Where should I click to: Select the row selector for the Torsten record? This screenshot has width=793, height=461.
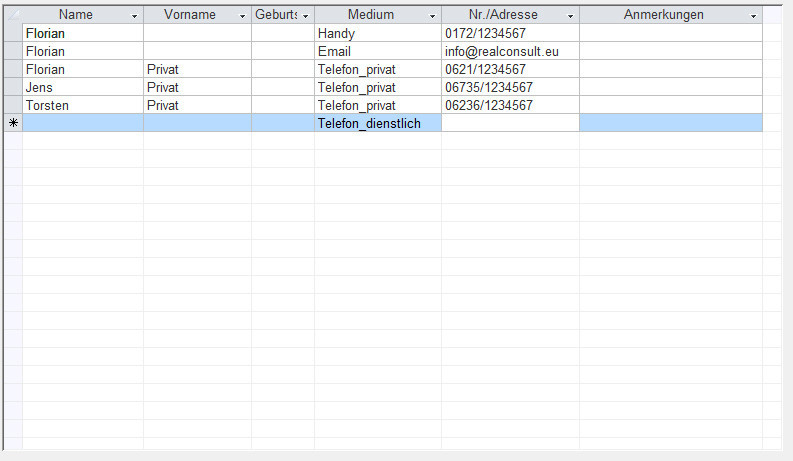(13, 105)
